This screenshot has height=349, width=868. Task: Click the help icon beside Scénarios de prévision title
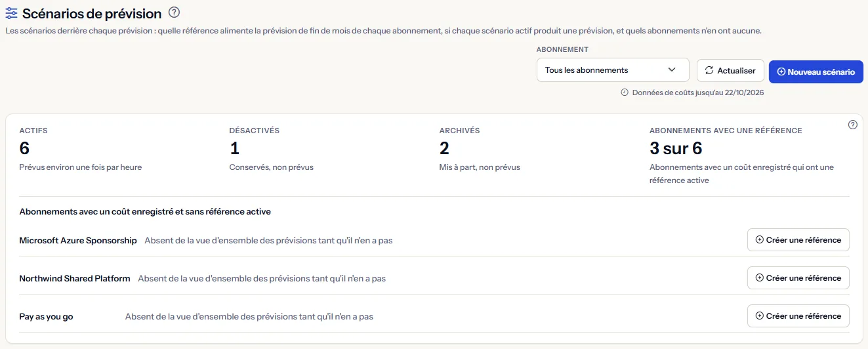(x=174, y=12)
